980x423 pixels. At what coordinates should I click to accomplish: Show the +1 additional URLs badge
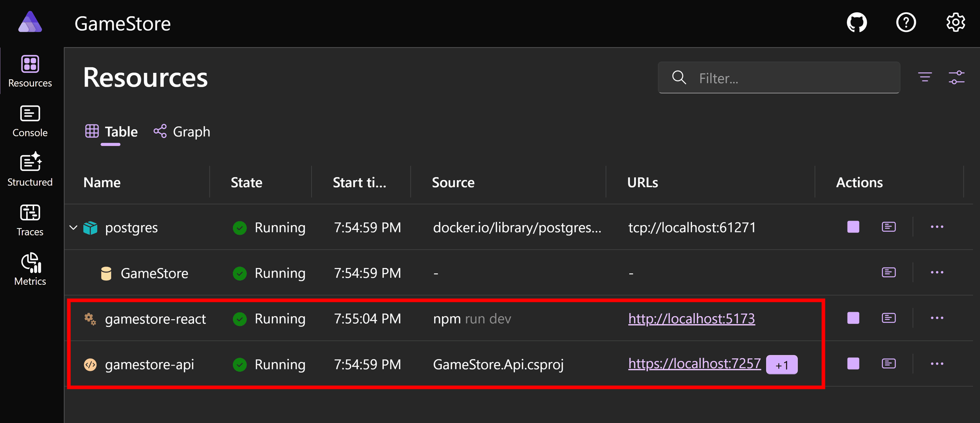[x=782, y=365]
